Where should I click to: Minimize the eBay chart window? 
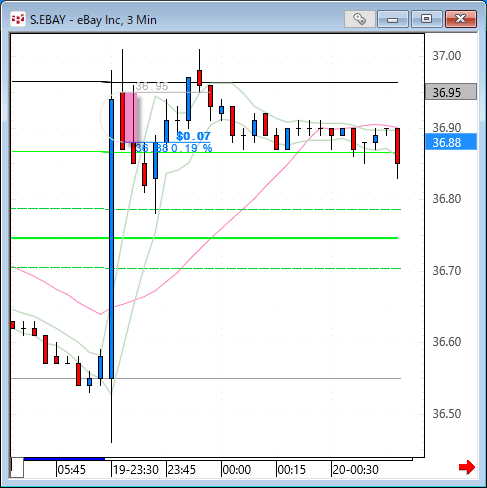(393, 19)
